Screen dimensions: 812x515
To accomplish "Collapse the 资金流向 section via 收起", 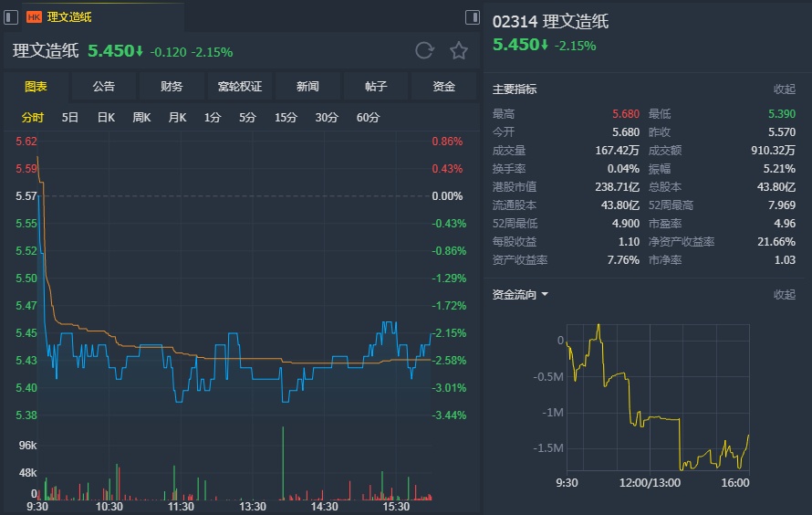I will coord(785,294).
